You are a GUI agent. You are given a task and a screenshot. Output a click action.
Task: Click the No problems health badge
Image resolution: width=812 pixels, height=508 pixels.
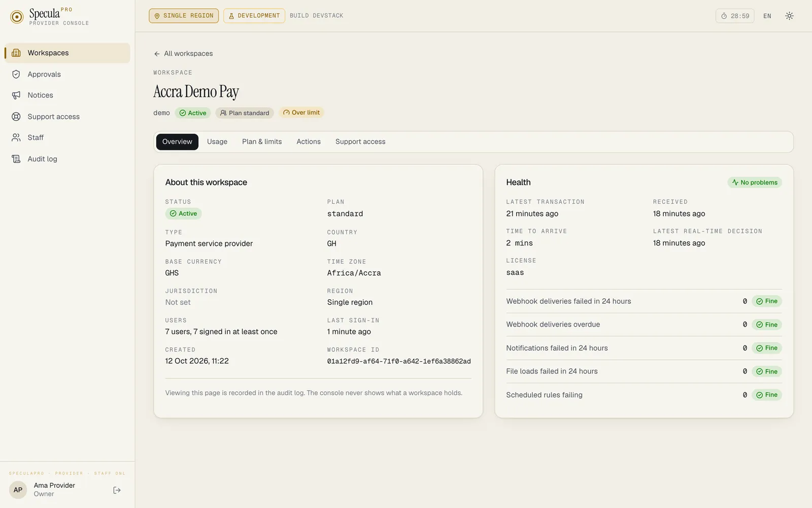pyautogui.click(x=755, y=182)
